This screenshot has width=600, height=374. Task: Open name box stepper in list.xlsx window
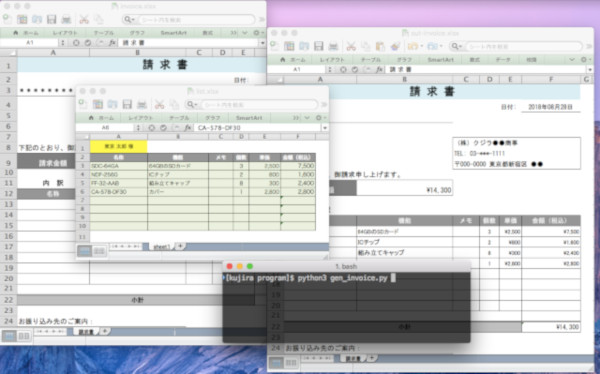click(x=139, y=127)
